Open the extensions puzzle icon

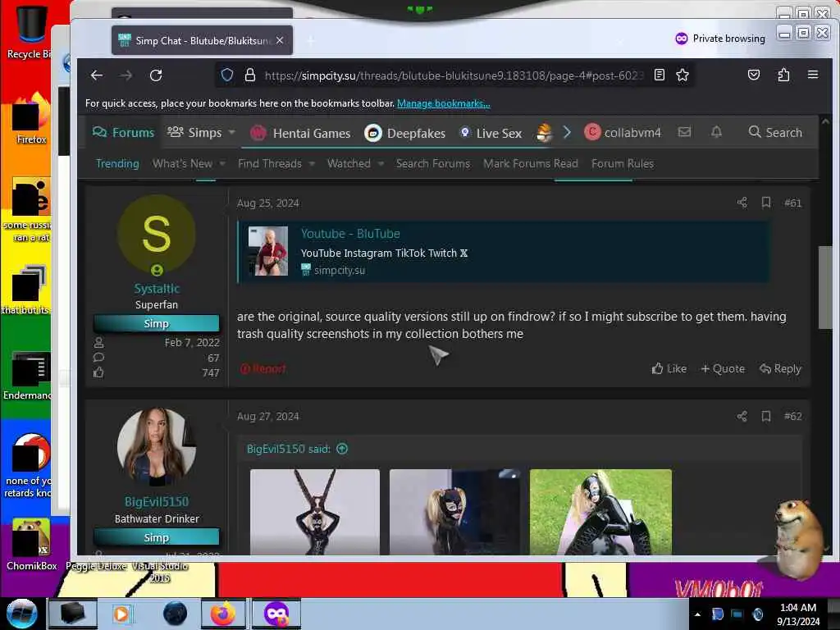783,75
